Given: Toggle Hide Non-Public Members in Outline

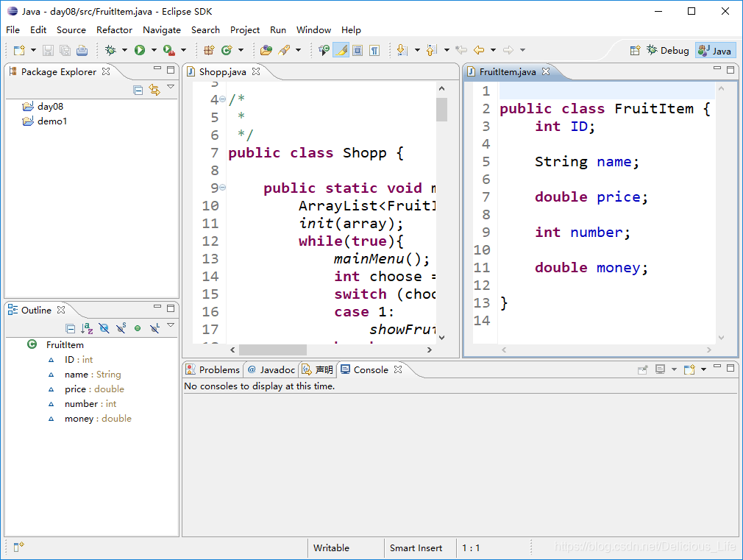Looking at the screenshot, I should pyautogui.click(x=138, y=328).
